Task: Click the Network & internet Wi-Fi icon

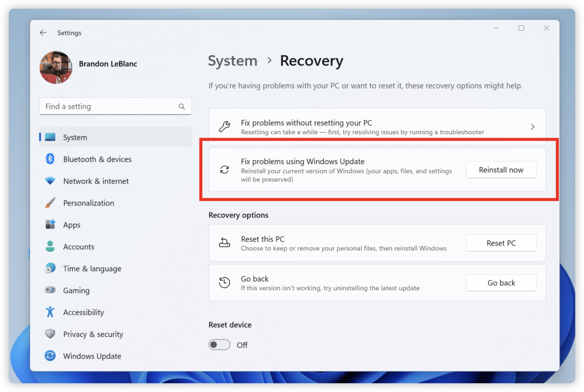Action: click(x=50, y=181)
